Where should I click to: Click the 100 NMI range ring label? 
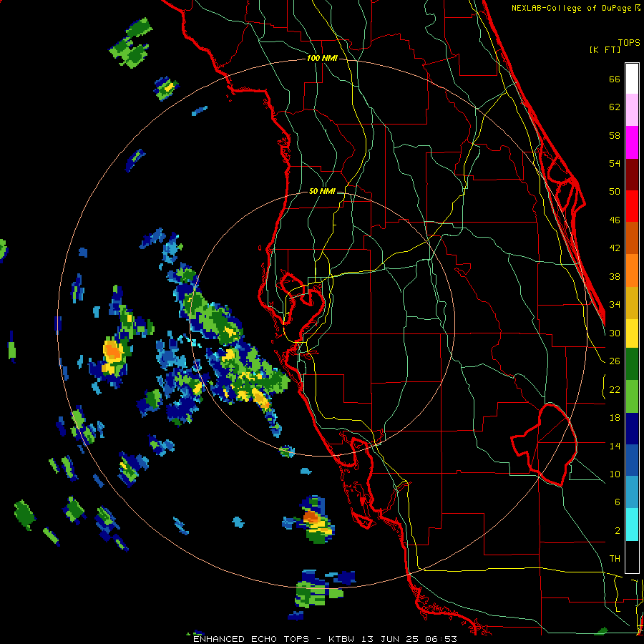pyautogui.click(x=322, y=59)
